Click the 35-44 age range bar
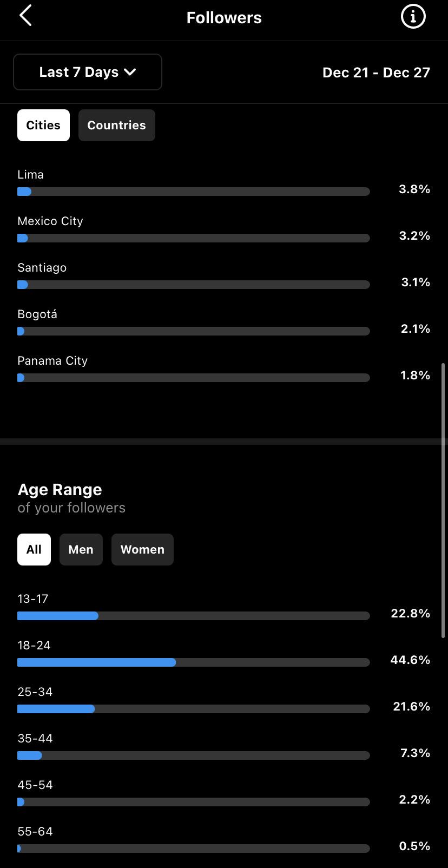This screenshot has width=448, height=868. (x=194, y=755)
